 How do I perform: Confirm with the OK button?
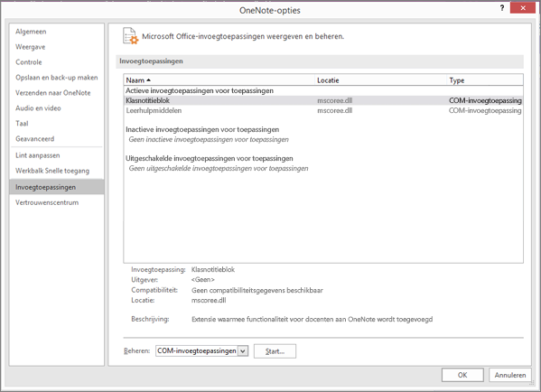pyautogui.click(x=462, y=375)
